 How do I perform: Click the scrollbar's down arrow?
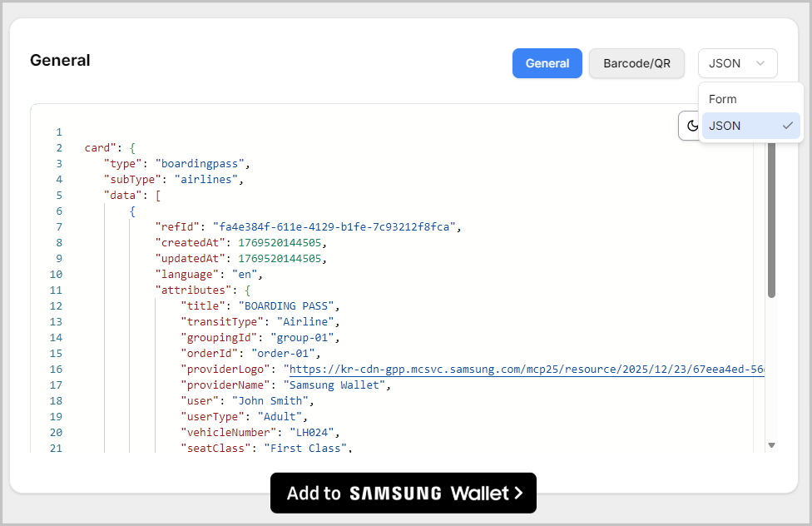[x=771, y=445]
